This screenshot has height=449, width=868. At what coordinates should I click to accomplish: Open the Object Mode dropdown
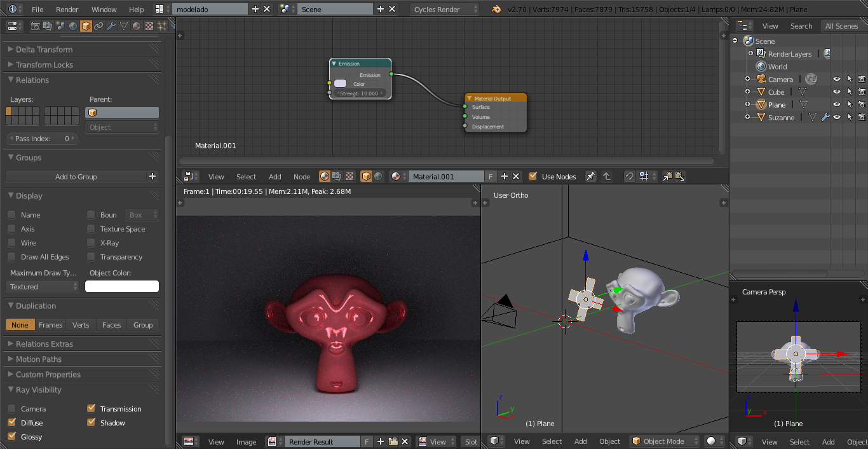pos(665,441)
